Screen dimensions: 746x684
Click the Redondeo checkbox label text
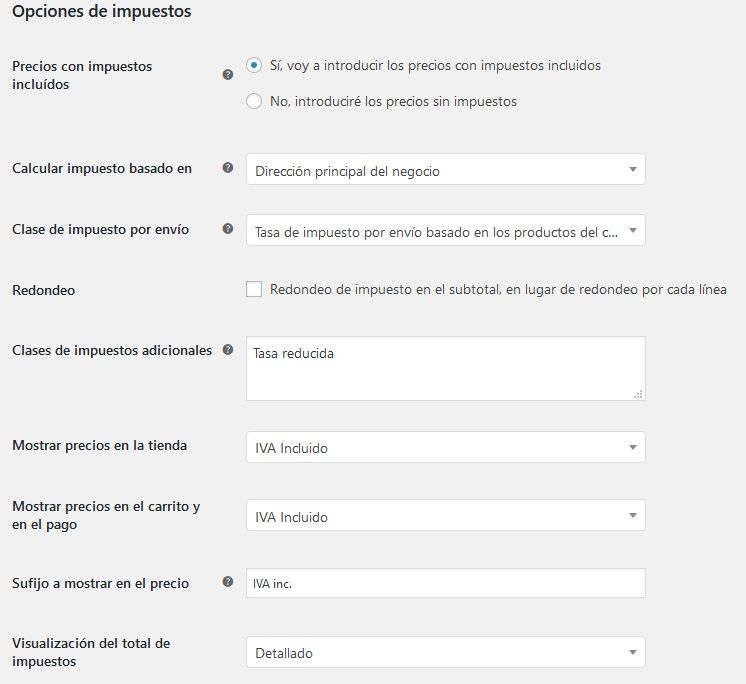pos(498,289)
